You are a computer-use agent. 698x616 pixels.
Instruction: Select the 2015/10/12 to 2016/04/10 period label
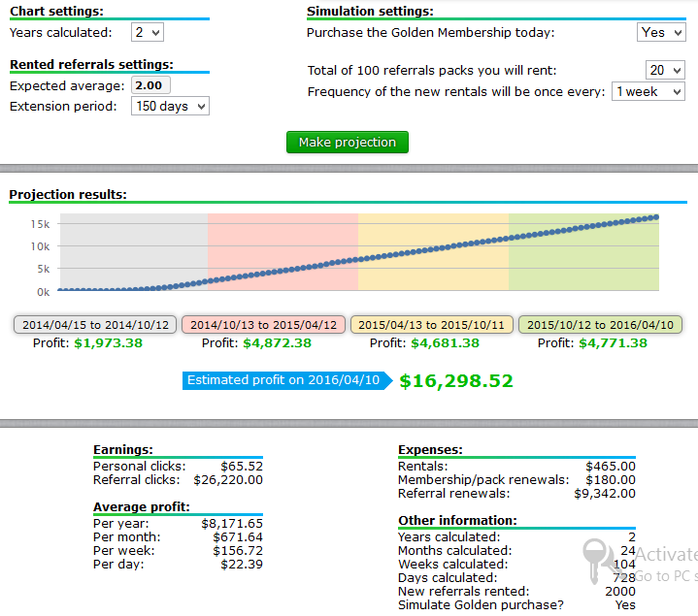600,325
